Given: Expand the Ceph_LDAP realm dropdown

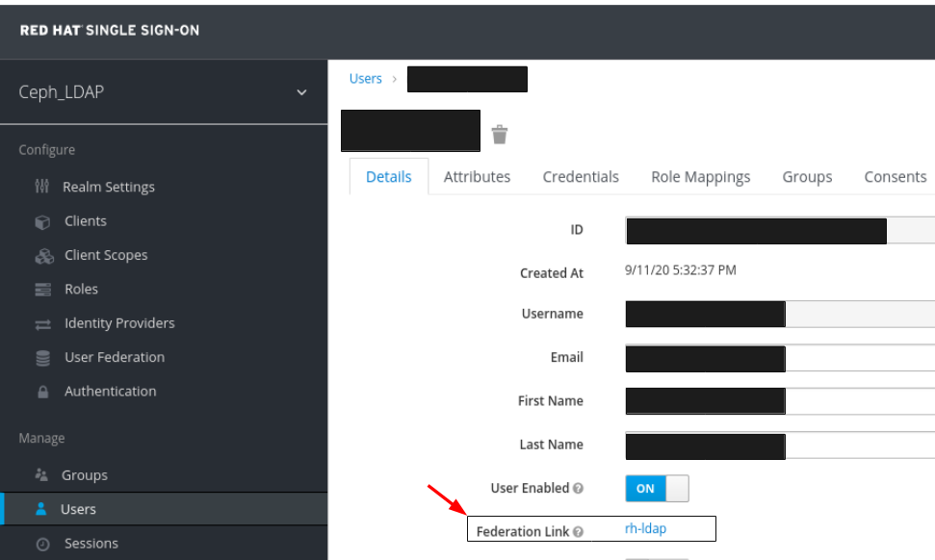Looking at the screenshot, I should 301,92.
